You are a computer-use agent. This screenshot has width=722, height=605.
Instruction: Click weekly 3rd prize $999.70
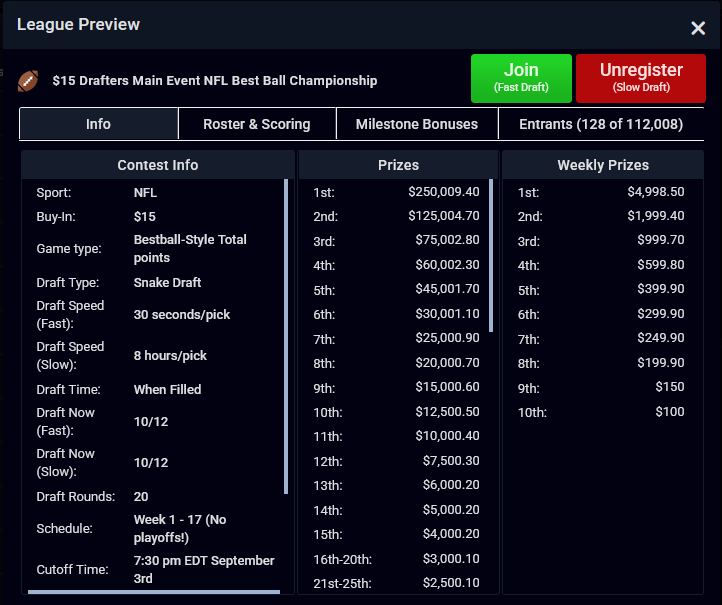coord(661,240)
